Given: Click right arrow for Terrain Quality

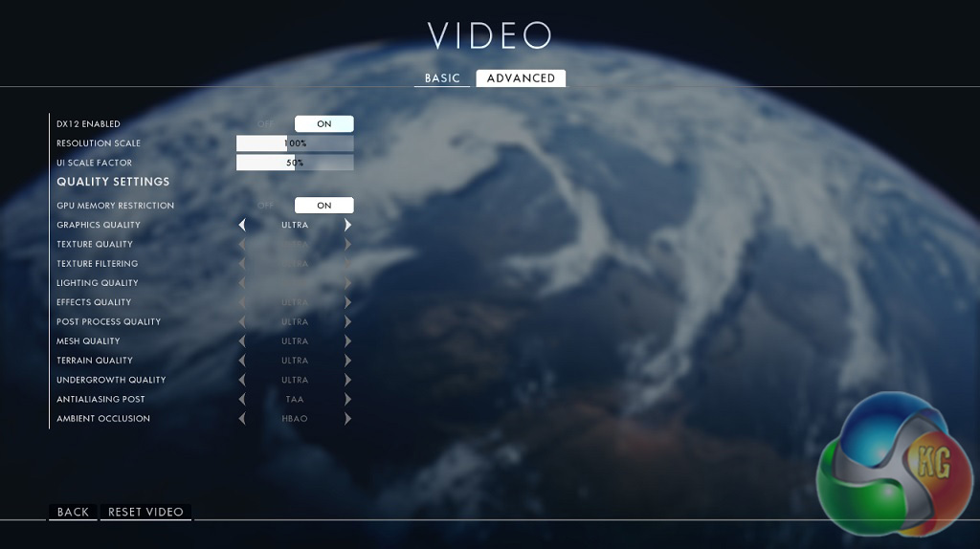Looking at the screenshot, I should click(x=348, y=361).
